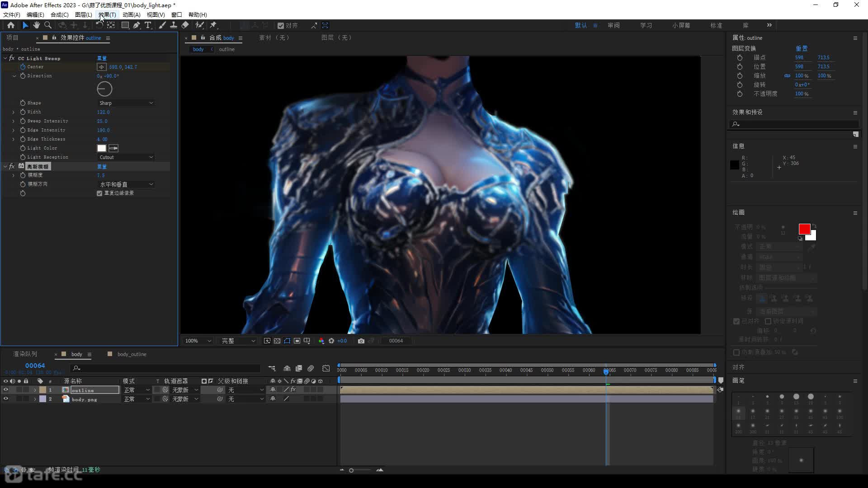
Task: Select the Roto Brush tool
Action: click(199, 25)
